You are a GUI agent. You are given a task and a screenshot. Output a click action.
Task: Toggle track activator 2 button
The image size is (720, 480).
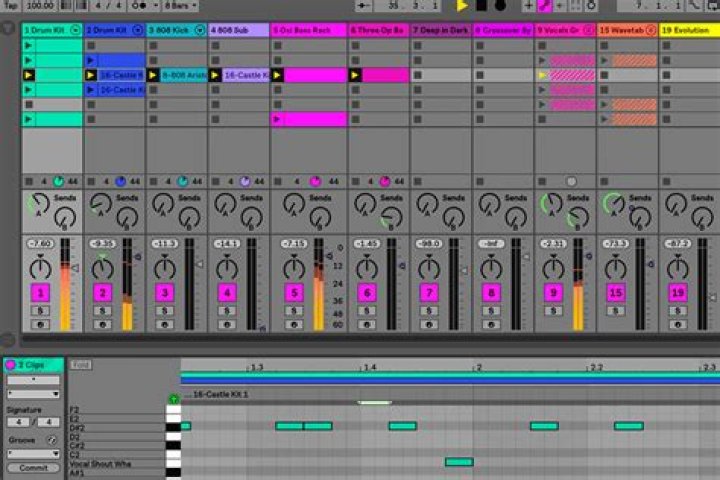pos(102,293)
